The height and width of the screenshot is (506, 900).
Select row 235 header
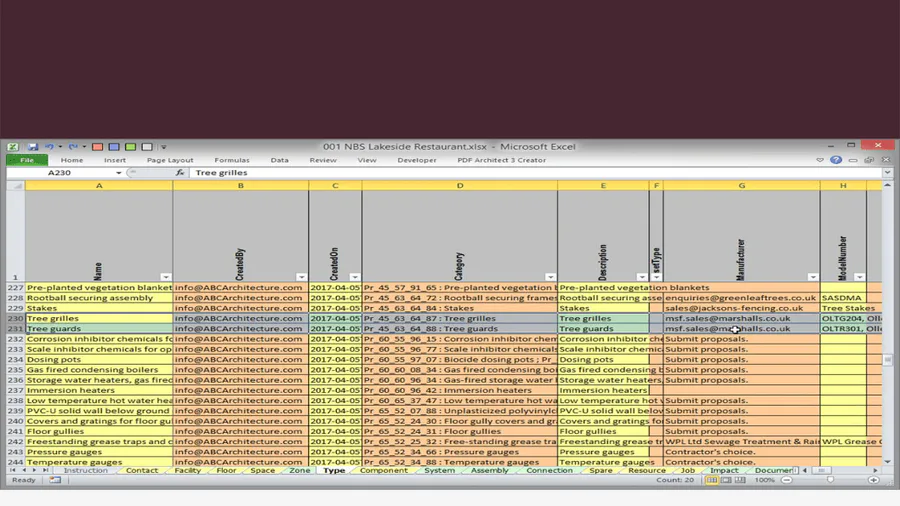[x=15, y=369]
